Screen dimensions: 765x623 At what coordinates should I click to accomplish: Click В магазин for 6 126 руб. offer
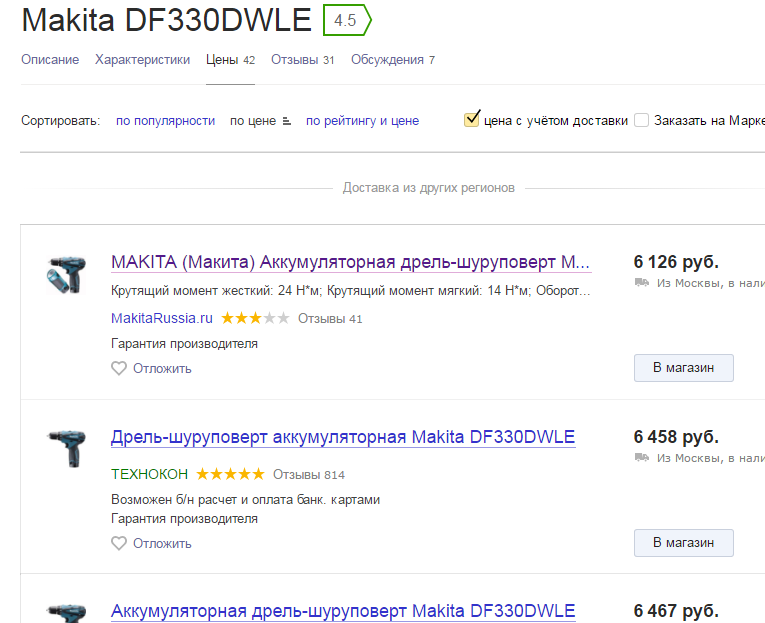(x=684, y=368)
